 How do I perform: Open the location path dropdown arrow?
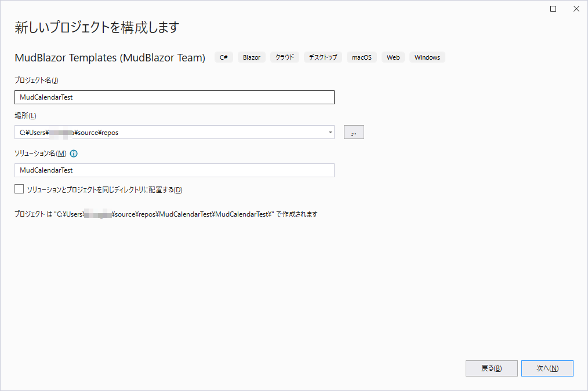click(330, 132)
